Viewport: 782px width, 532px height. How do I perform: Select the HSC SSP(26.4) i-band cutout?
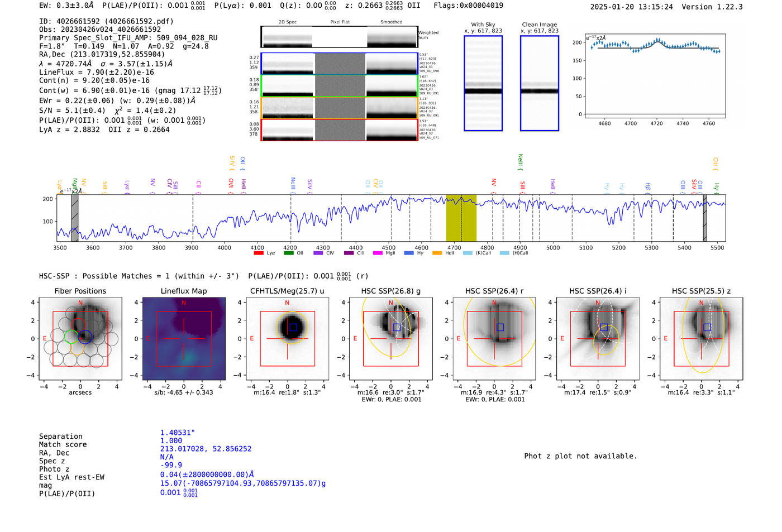click(x=598, y=338)
